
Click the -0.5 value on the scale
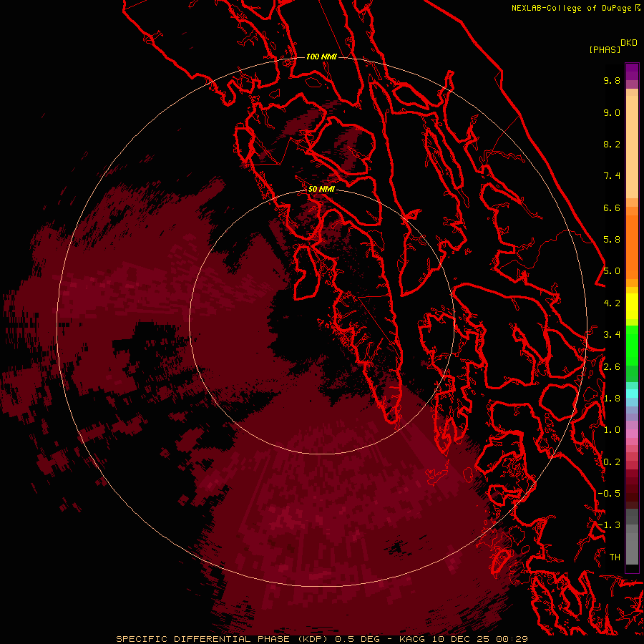[x=609, y=494]
